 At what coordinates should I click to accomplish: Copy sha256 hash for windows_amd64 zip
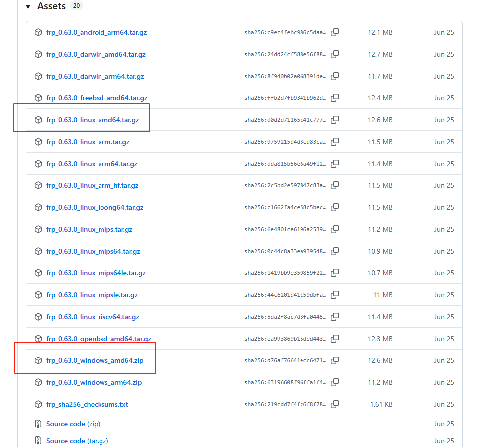coord(335,360)
